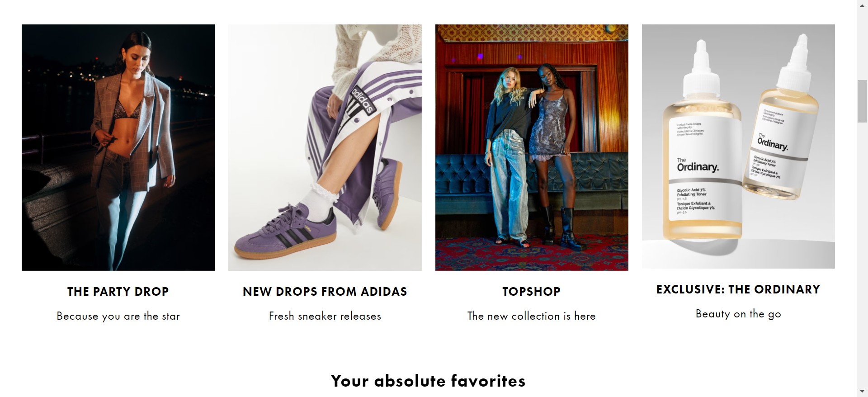Open The Ordinary toner bottles image
The height and width of the screenshot is (397, 868).
coord(738,147)
